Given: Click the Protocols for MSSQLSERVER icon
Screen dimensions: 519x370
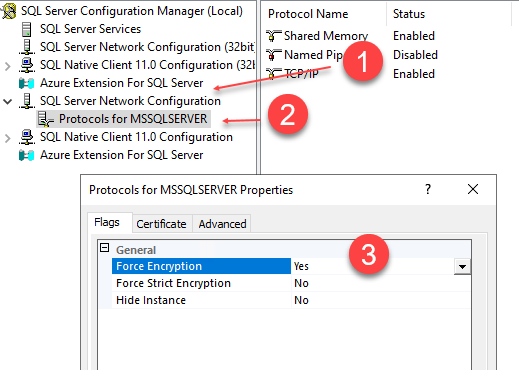Looking at the screenshot, I should (46, 119).
